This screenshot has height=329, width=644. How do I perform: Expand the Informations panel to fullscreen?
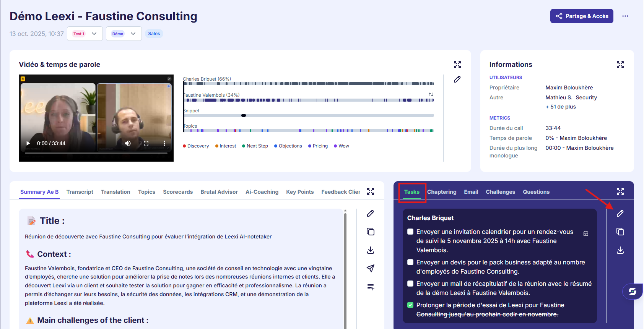click(620, 65)
